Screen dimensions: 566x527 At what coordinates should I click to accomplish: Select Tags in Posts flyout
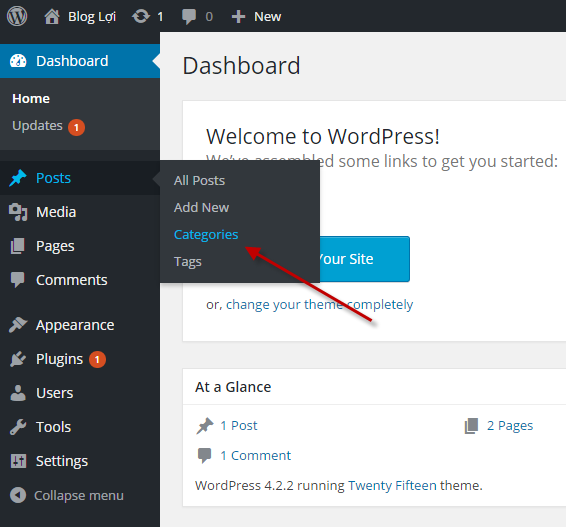click(187, 262)
